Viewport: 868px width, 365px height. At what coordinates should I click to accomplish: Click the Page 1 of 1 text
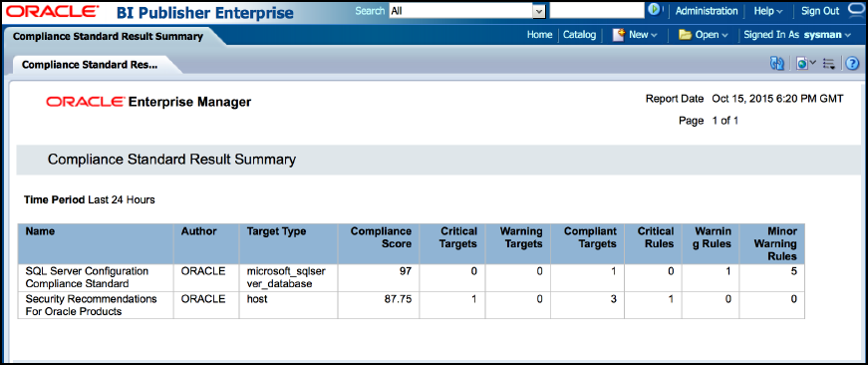tap(709, 121)
